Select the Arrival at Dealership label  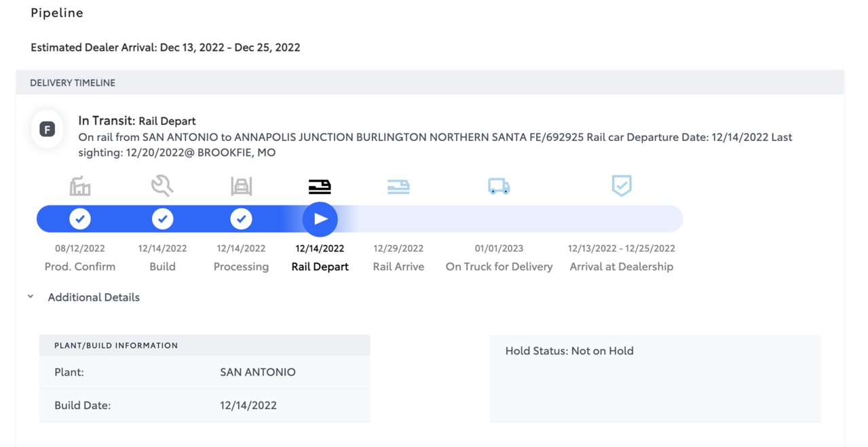[622, 267]
